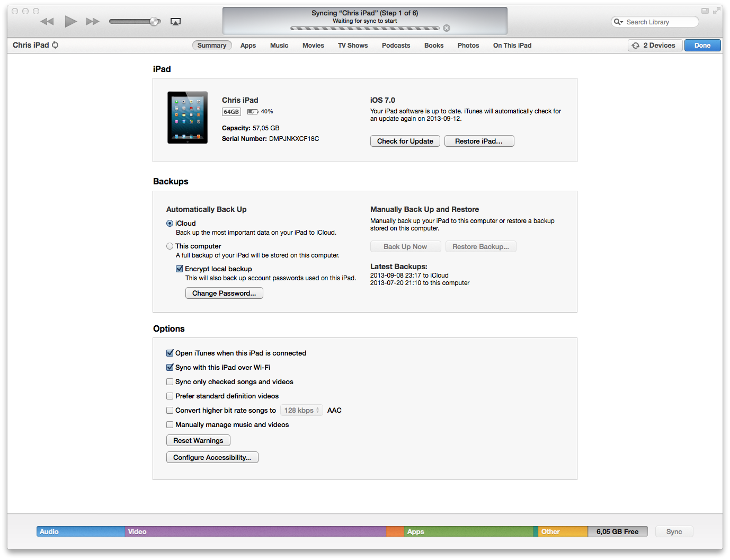This screenshot has height=560, width=730.
Task: Toggle Encrypt local backup checkbox
Action: click(x=180, y=269)
